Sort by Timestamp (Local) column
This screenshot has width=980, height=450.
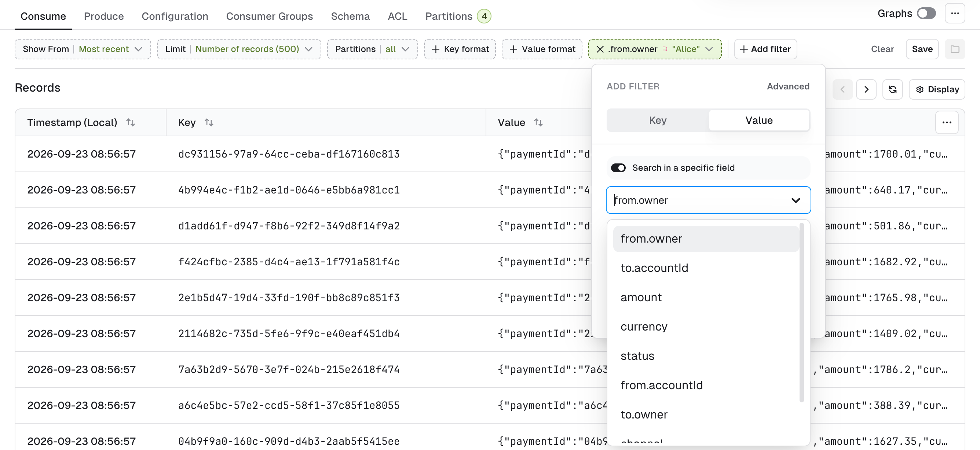(x=131, y=122)
